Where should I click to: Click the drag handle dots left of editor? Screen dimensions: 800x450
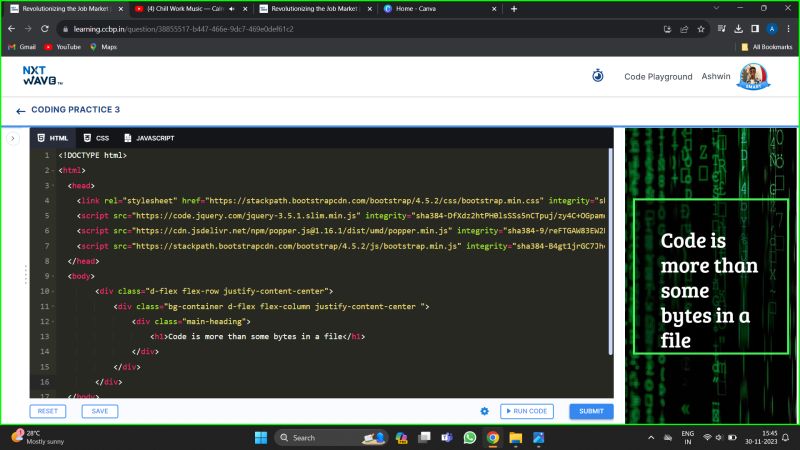pos(26,274)
